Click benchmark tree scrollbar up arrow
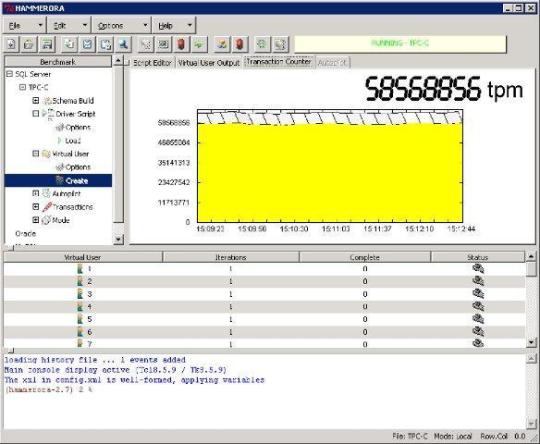540x444 pixels. tap(118, 61)
